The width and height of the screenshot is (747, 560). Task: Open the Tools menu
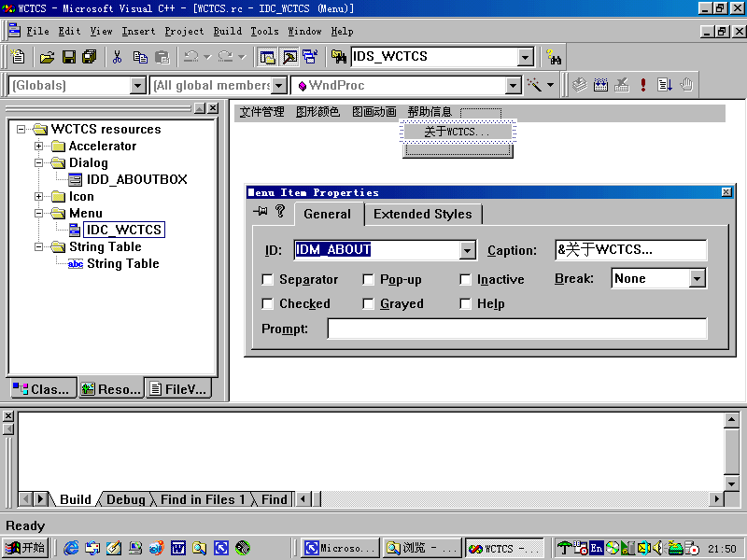coord(264,32)
